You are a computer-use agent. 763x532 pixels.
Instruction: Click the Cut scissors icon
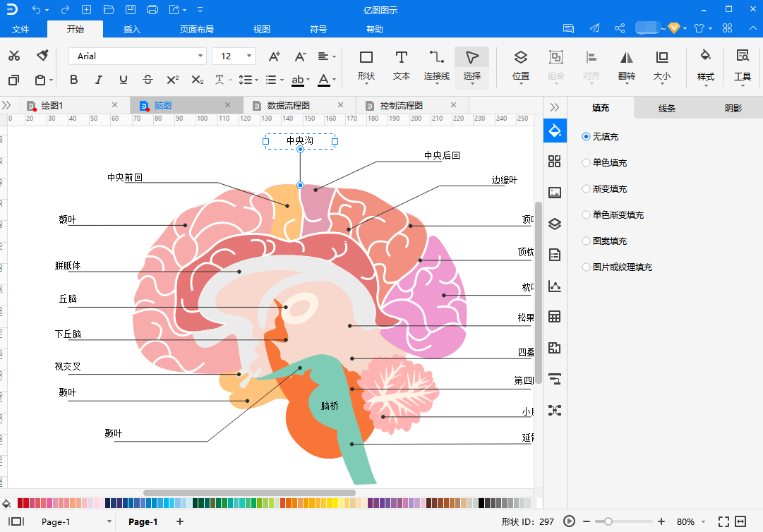(14, 56)
